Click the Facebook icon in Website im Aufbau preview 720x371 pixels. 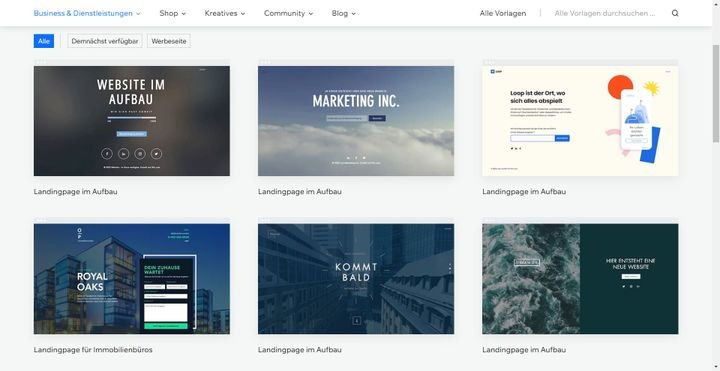point(107,154)
